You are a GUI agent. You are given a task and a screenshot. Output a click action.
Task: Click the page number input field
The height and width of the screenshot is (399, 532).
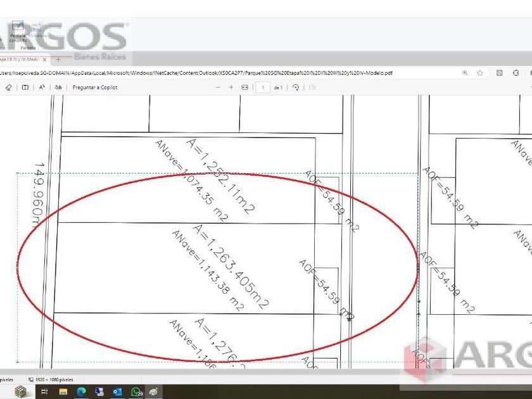[263, 87]
